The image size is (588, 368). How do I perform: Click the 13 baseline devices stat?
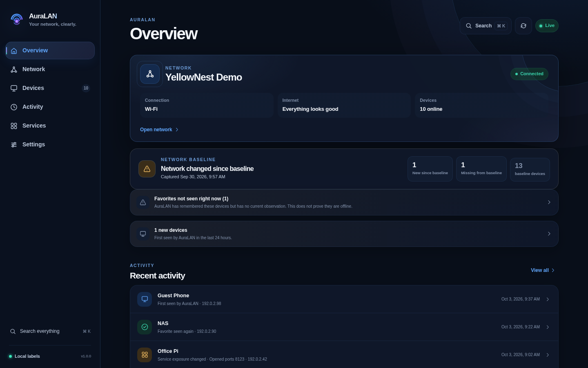tap(530, 170)
